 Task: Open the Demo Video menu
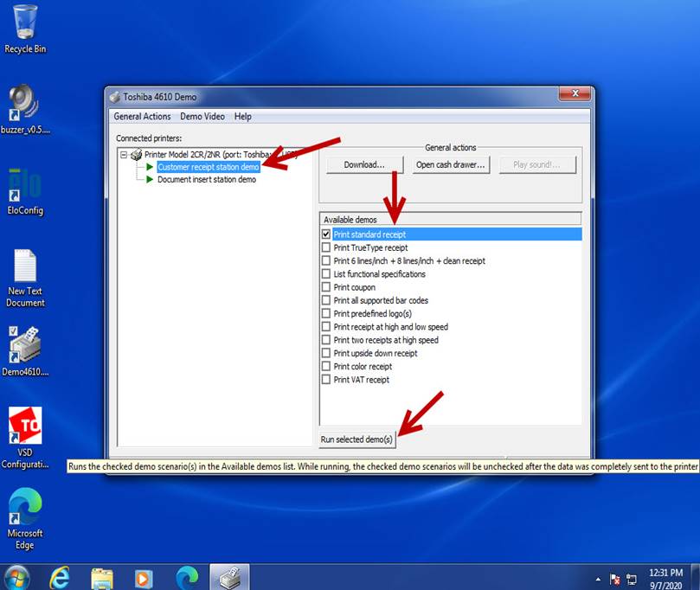202,116
